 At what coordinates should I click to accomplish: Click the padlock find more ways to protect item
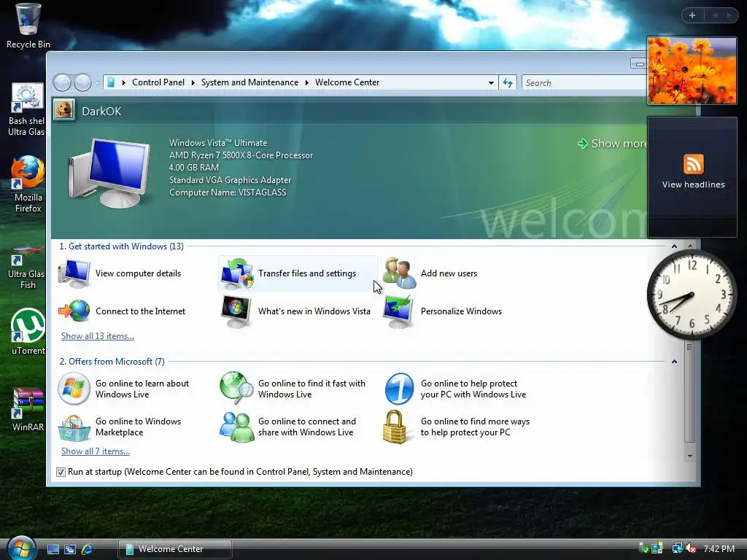pyautogui.click(x=457, y=427)
